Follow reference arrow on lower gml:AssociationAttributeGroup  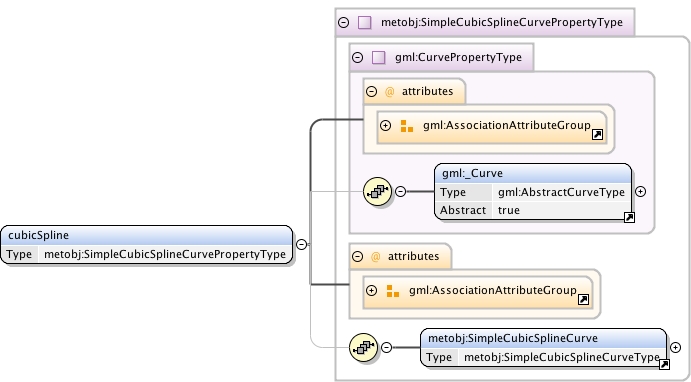(x=583, y=300)
